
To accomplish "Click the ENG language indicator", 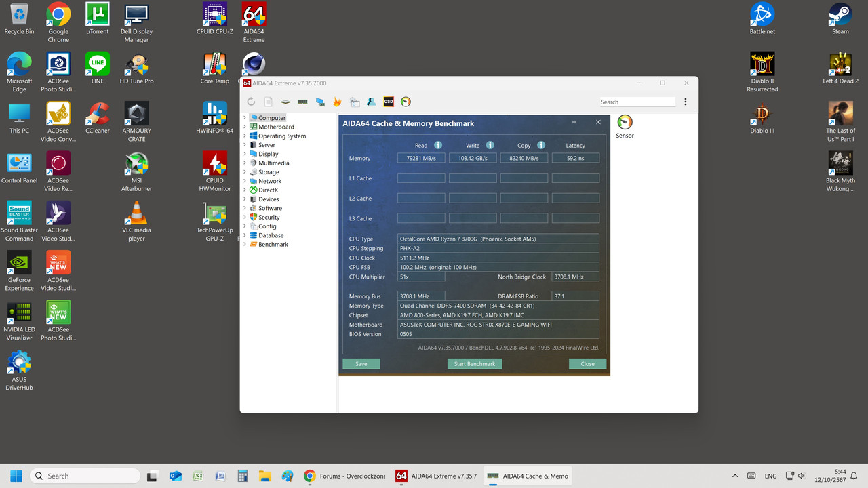I will pyautogui.click(x=770, y=476).
